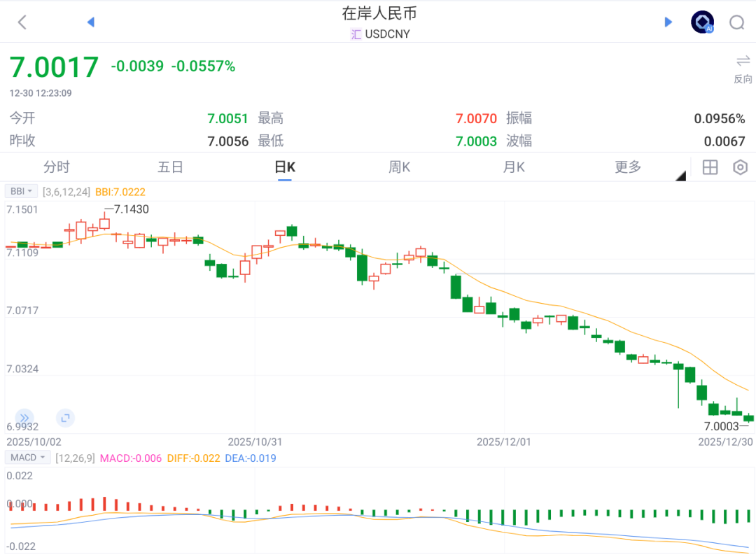The image size is (756, 557).
Task: Tap the USDCNY symbol label
Action: click(387, 34)
